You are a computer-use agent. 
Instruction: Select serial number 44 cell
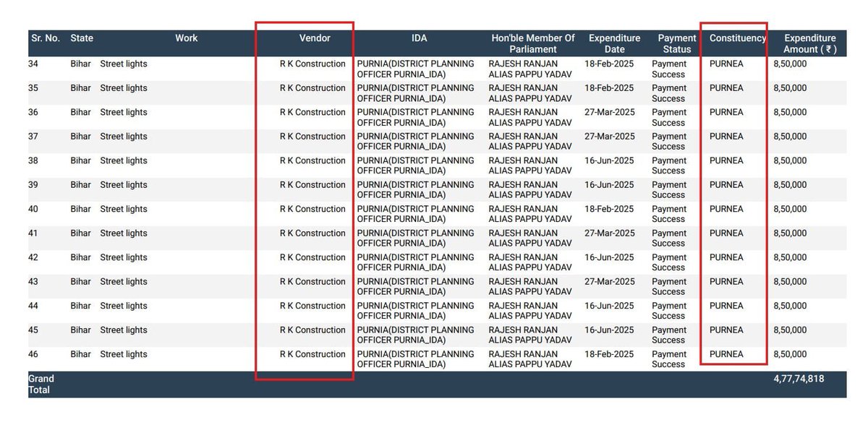click(x=33, y=306)
